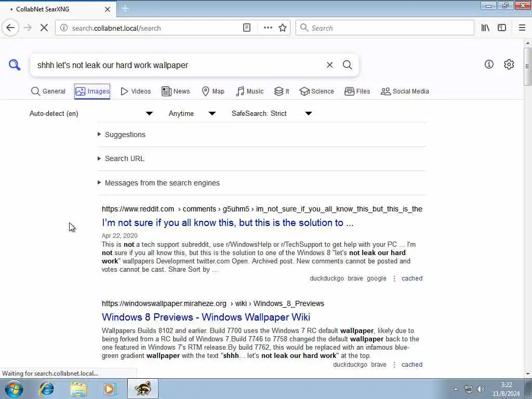Open Firefox hamburger menu
This screenshot has width=532, height=399.
click(522, 28)
